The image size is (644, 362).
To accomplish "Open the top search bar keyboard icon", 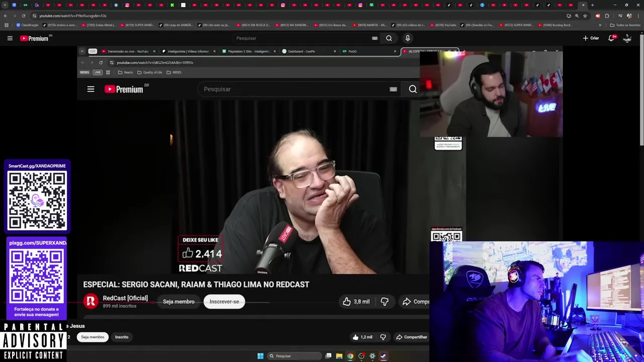I will pos(374,38).
